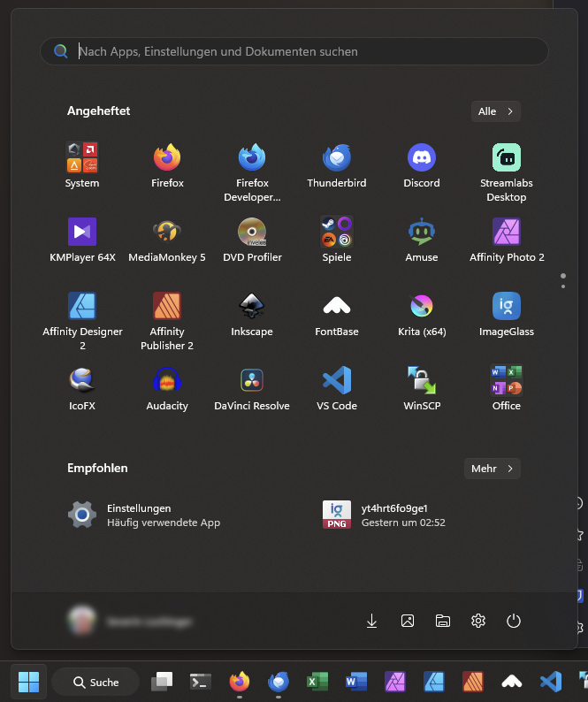
Task: Launch the pinned Firefox app
Action: (167, 164)
